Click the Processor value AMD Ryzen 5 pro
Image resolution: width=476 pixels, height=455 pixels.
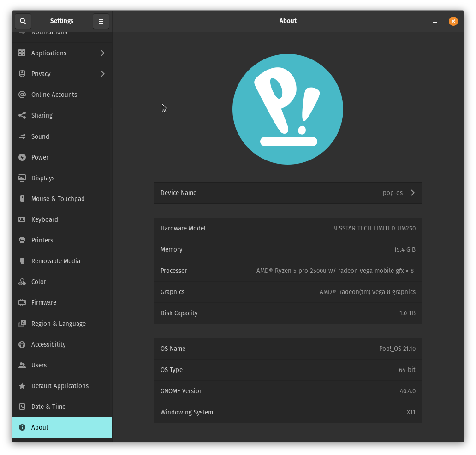coord(335,271)
